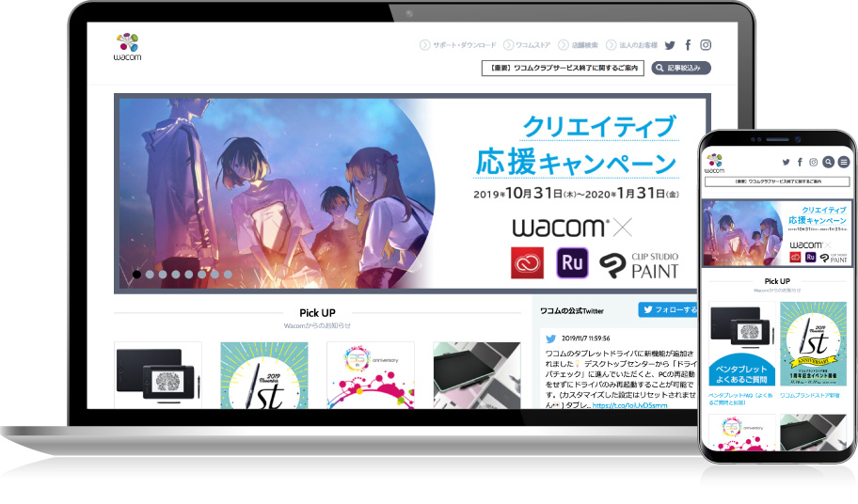Click the Clip Studio Paint logo in laptop banner
The height and width of the screenshot is (504, 858).
click(x=639, y=266)
